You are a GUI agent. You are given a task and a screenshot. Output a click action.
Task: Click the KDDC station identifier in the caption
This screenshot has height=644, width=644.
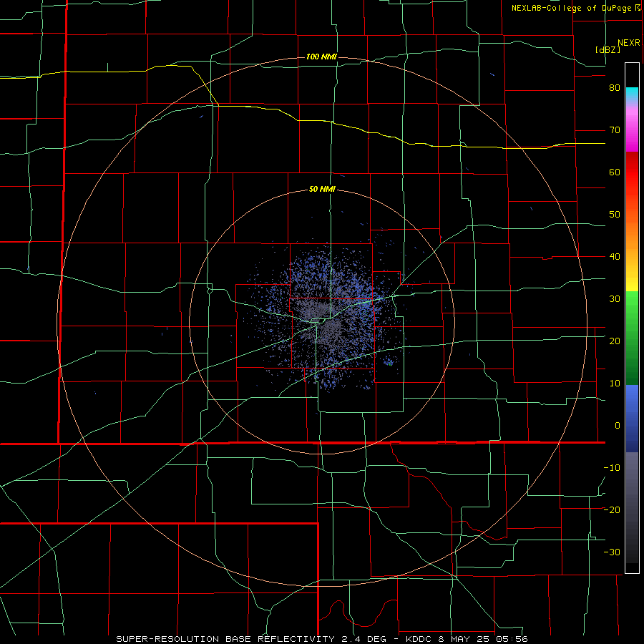[420, 639]
